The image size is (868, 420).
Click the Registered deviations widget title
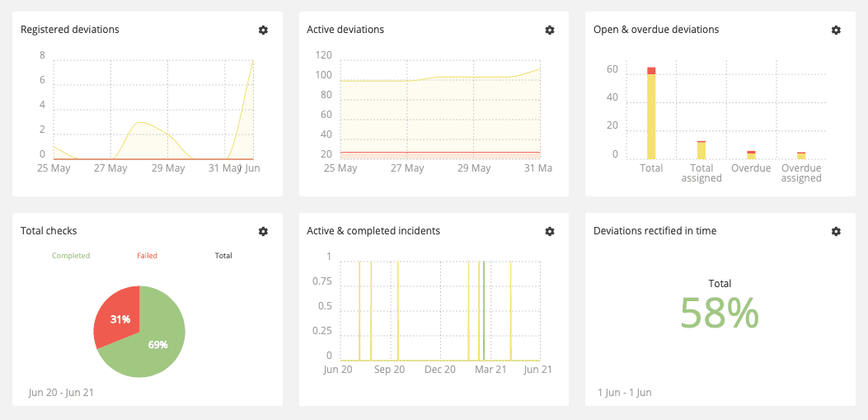[x=70, y=30]
